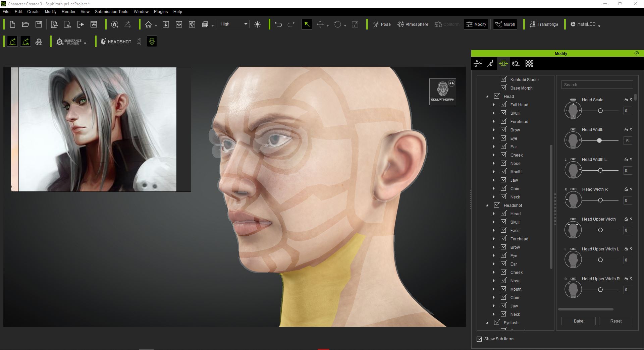The width and height of the screenshot is (644, 350).
Task: Click the Headshot plugin icon
Action: coord(116,42)
